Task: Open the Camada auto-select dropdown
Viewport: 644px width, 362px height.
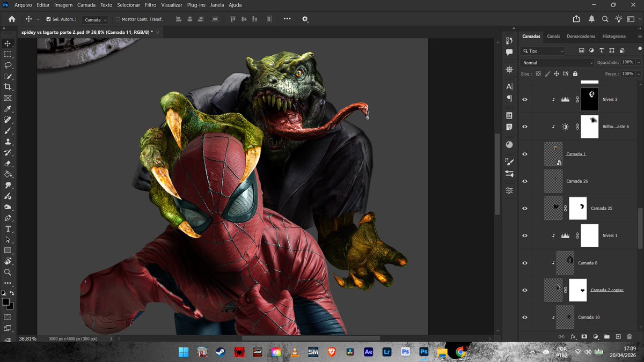Action: pyautogui.click(x=96, y=20)
